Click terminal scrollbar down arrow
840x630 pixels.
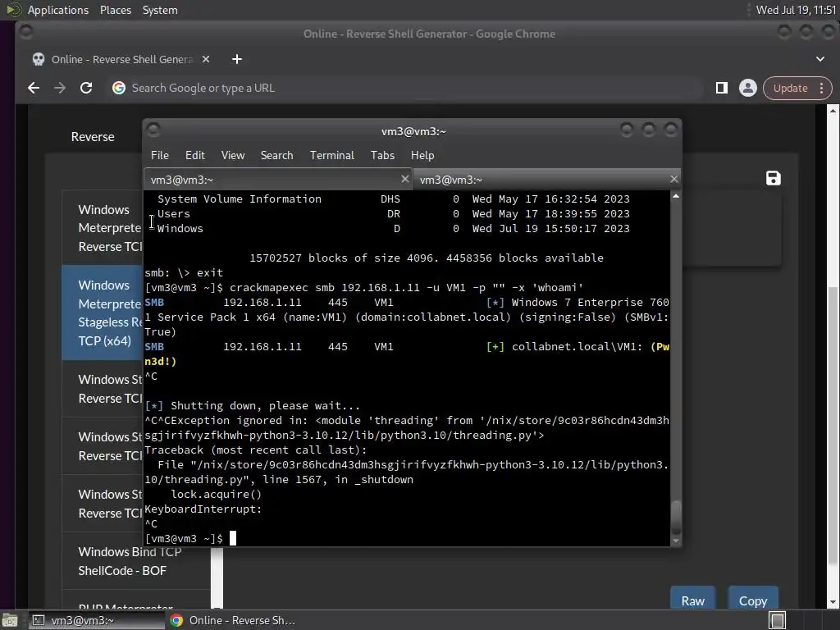(x=676, y=541)
